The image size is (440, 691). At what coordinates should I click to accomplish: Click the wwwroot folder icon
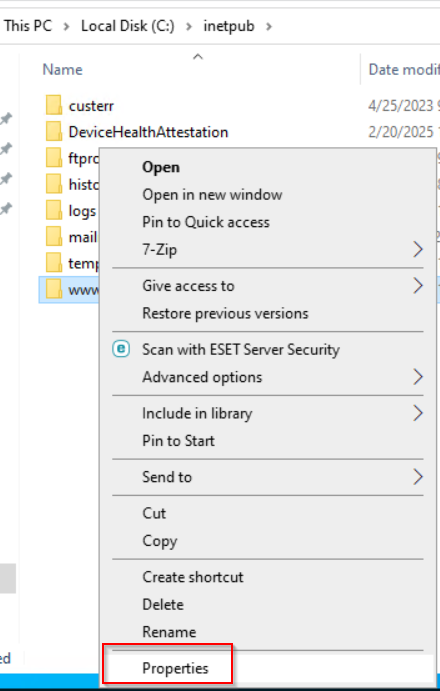pyautogui.click(x=54, y=290)
